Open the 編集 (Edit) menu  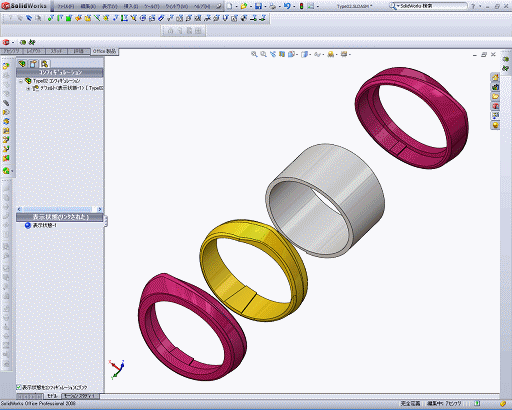(88, 6)
